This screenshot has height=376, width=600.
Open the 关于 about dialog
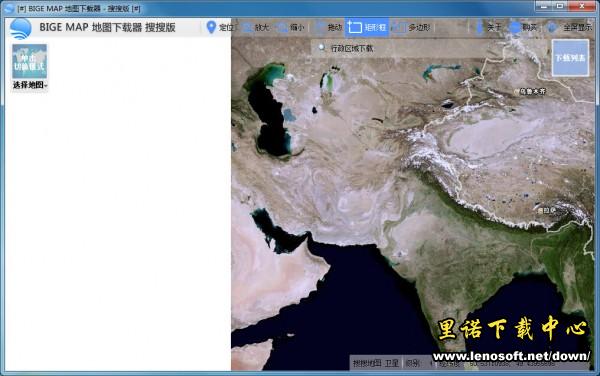point(489,27)
